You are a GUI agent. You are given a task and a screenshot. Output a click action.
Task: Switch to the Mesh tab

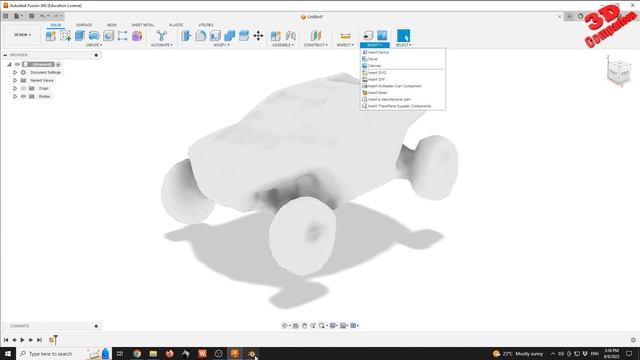tap(112, 25)
